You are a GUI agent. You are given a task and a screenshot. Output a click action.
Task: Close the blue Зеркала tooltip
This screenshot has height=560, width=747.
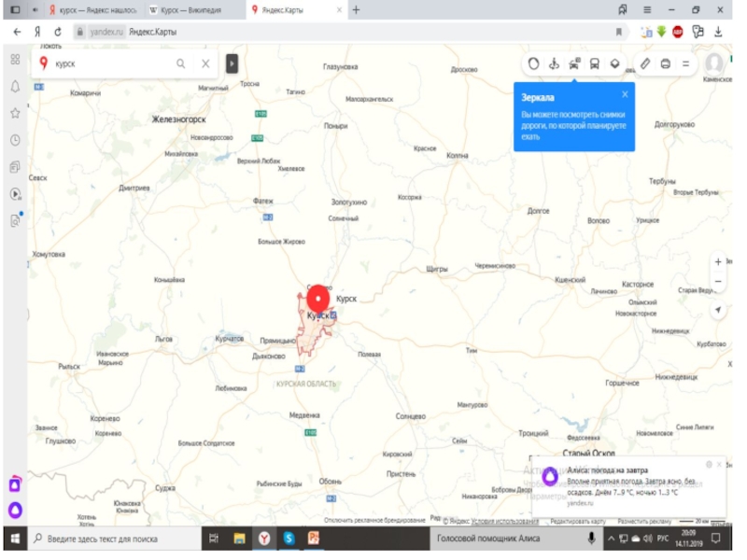(x=625, y=94)
